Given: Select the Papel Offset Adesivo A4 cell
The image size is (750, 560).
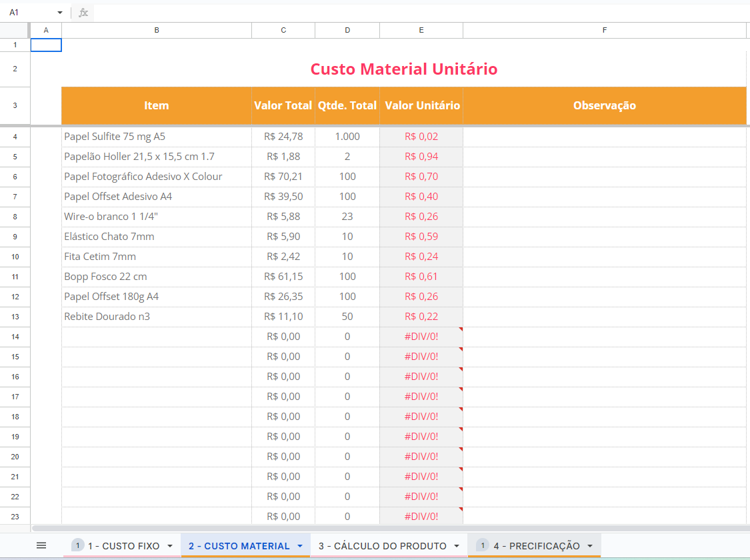Looking at the screenshot, I should pos(157,197).
